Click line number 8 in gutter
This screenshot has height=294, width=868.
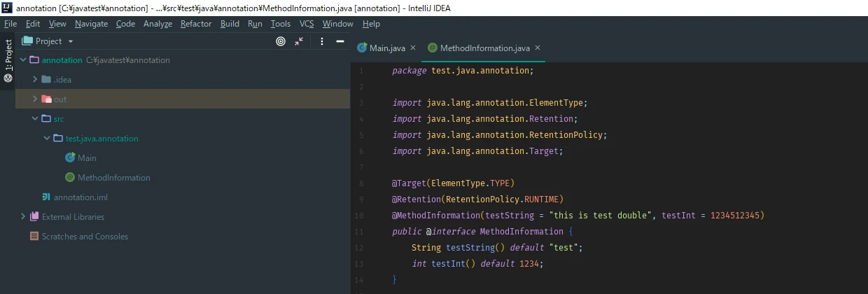pos(361,183)
